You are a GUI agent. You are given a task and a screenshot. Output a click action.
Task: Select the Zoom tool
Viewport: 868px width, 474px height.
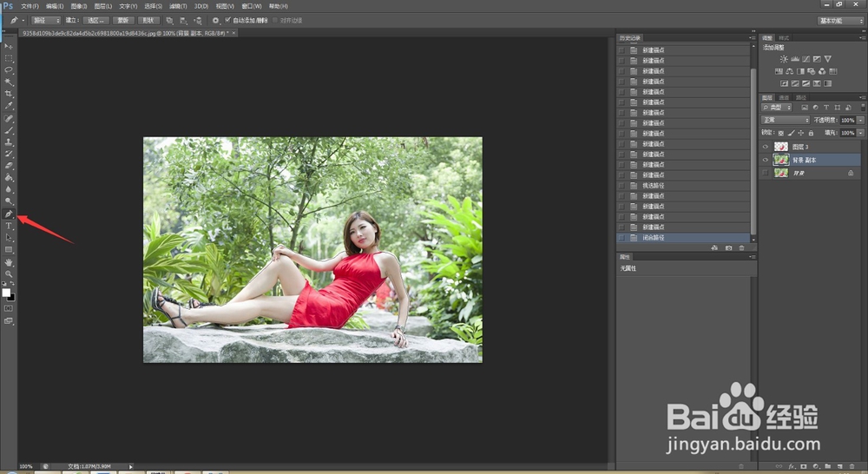click(x=9, y=274)
